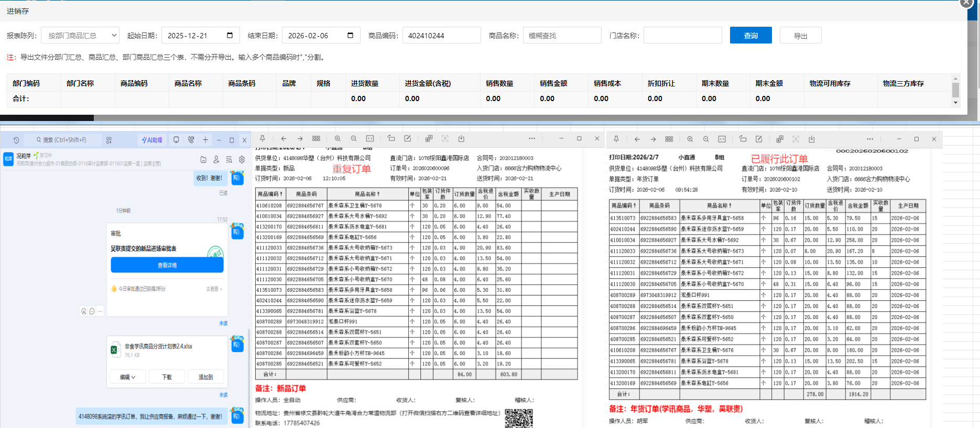Expand the 报表陈列 dropdown
Screen dimensions: 980x428
click(x=80, y=36)
